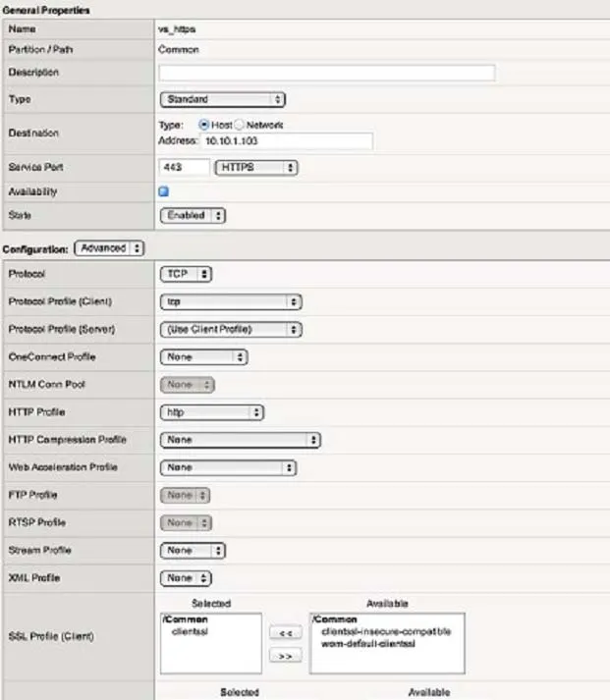The height and width of the screenshot is (700, 610).
Task: Click the >> button for SSL Profile (Client)
Action: [x=285, y=656]
